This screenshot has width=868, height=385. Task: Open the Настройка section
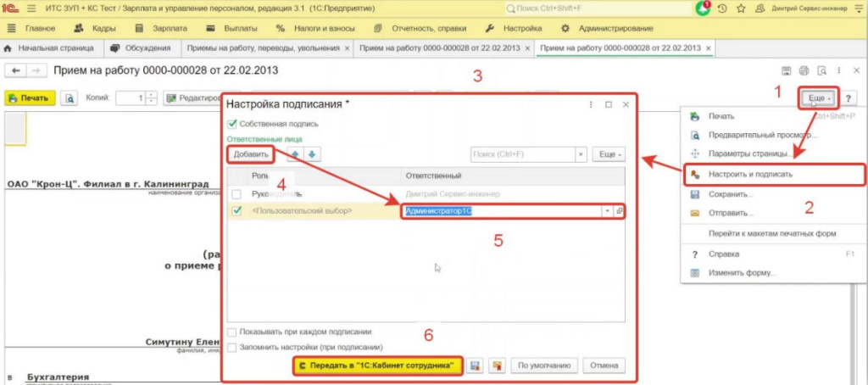(513, 28)
